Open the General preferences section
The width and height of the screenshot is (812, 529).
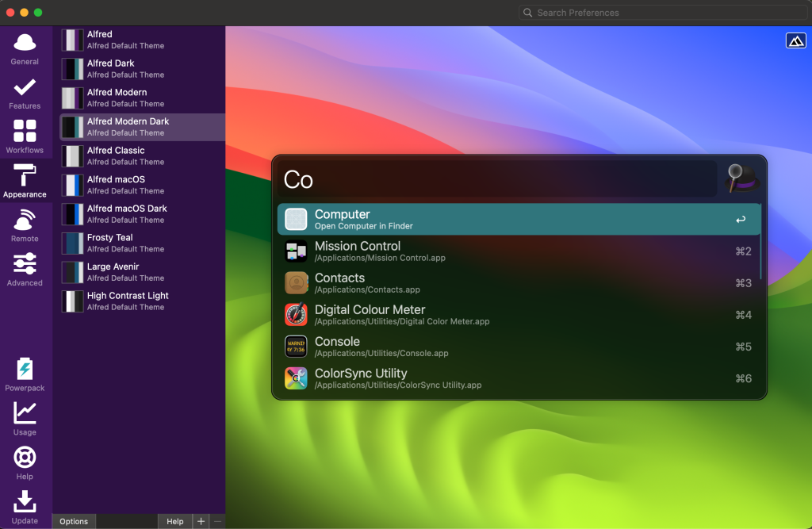25,50
